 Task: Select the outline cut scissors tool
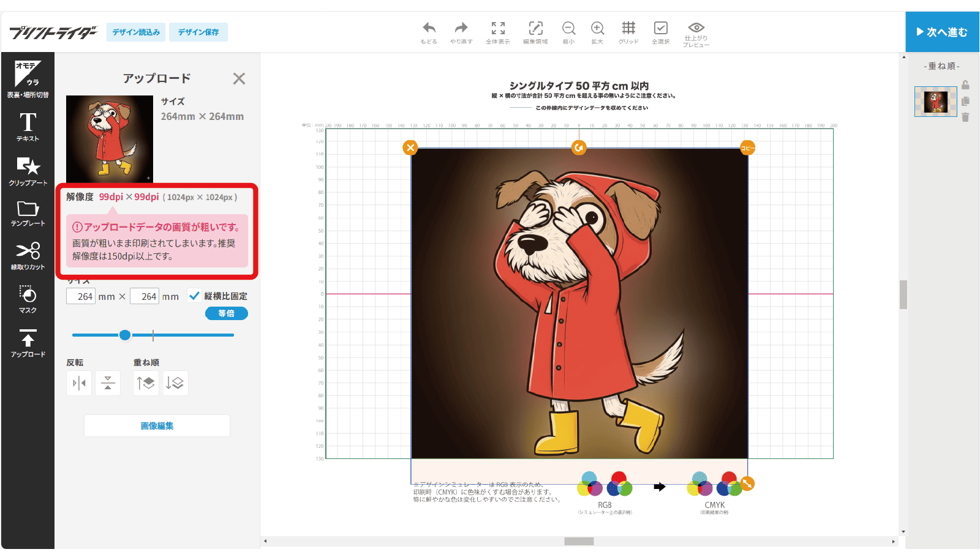tap(28, 256)
